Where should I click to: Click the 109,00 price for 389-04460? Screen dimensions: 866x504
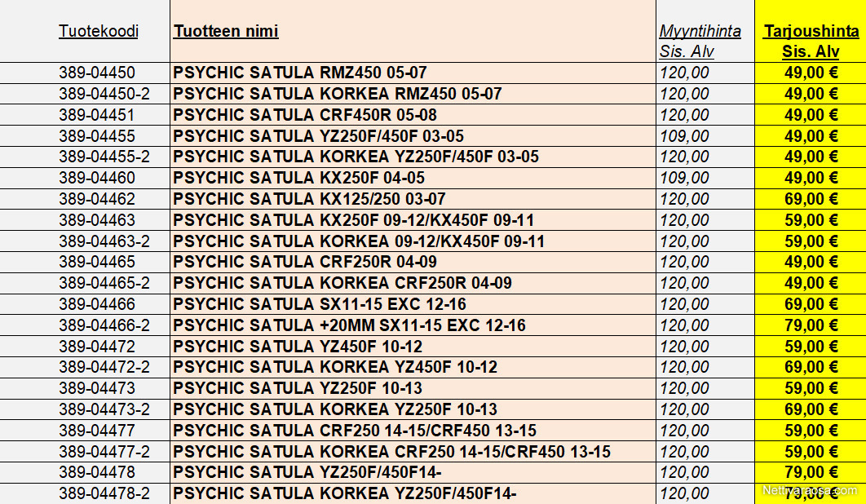point(684,178)
